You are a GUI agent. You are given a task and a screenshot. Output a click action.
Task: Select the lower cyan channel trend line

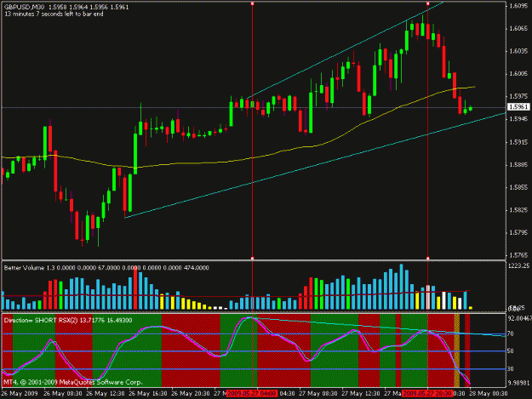coord(316,165)
